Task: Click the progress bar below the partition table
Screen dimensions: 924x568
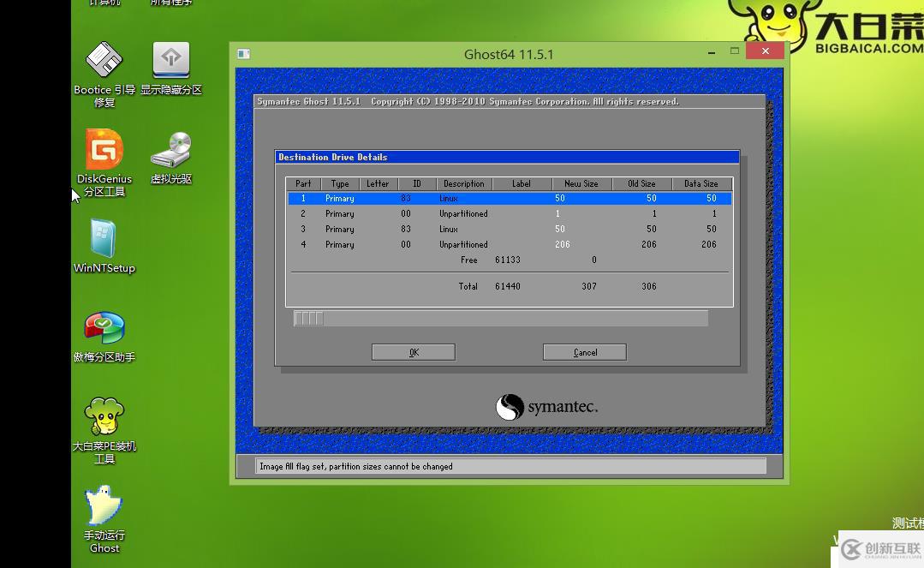Action: pos(500,319)
